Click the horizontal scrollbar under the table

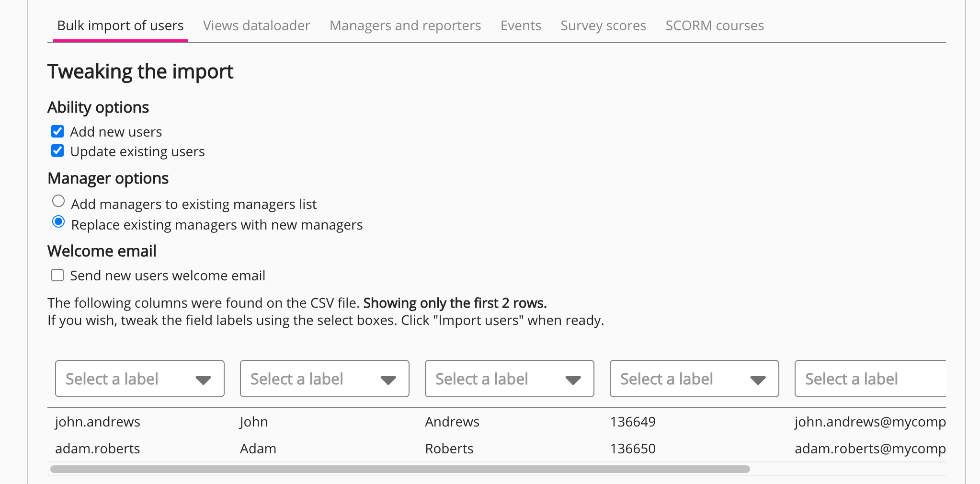tap(399, 469)
